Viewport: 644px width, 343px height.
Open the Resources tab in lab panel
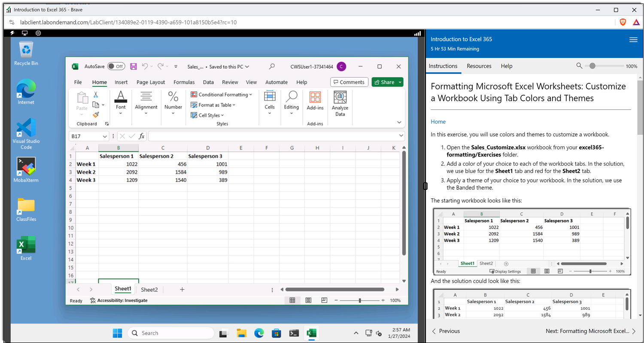(479, 66)
